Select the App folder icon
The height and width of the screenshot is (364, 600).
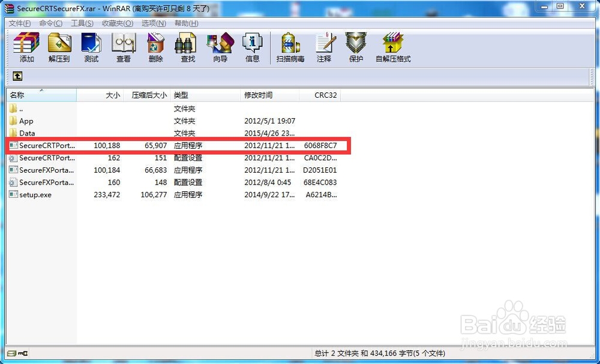[13, 121]
